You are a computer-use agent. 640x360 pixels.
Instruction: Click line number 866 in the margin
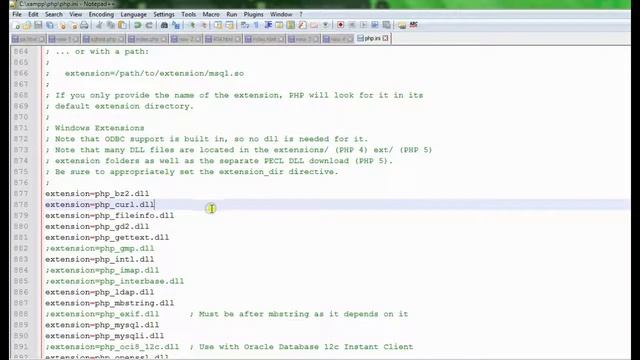[21, 73]
